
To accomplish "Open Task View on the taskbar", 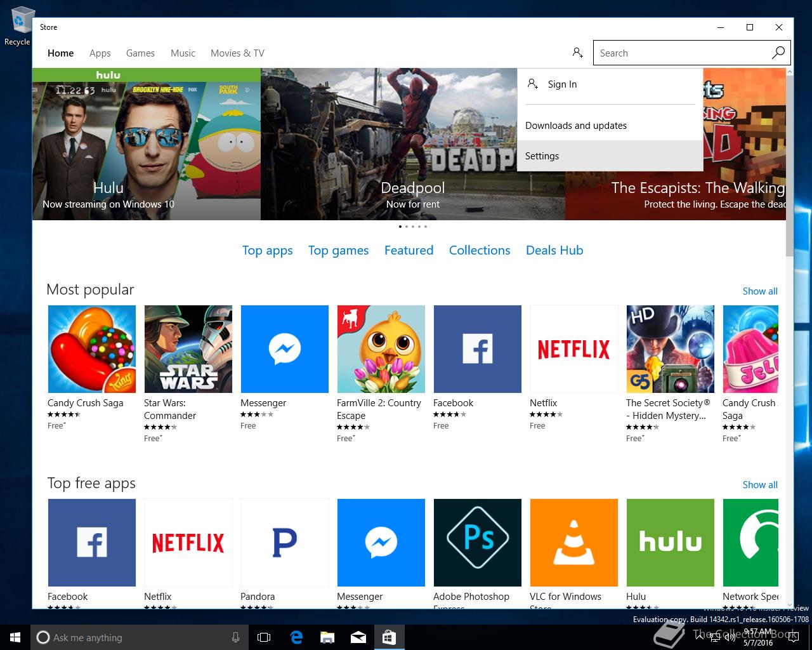I will pyautogui.click(x=264, y=637).
